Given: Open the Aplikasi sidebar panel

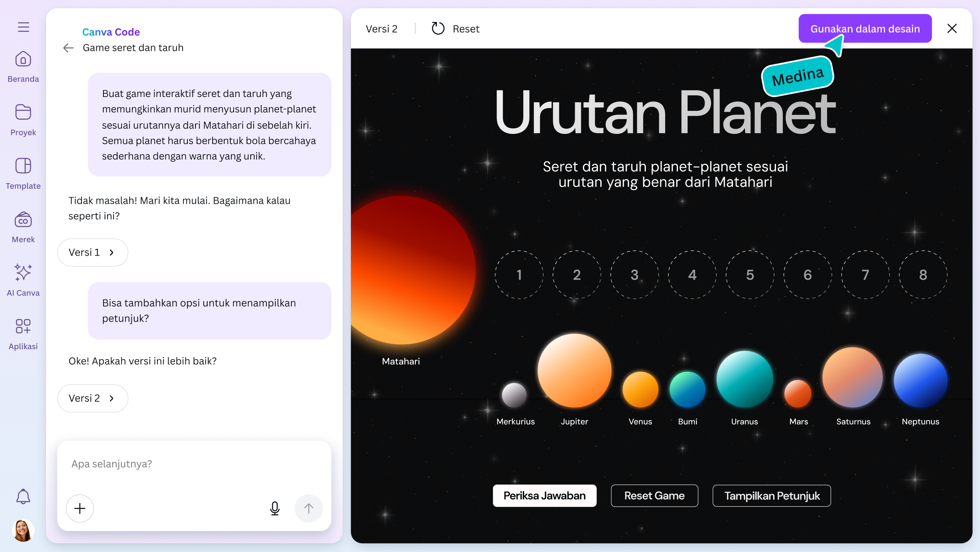Looking at the screenshot, I should 23,333.
